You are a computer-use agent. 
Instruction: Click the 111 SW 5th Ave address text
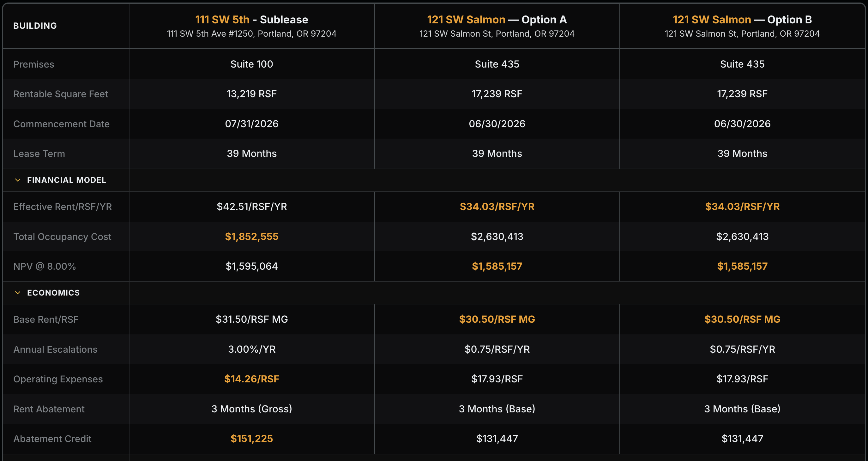(251, 34)
